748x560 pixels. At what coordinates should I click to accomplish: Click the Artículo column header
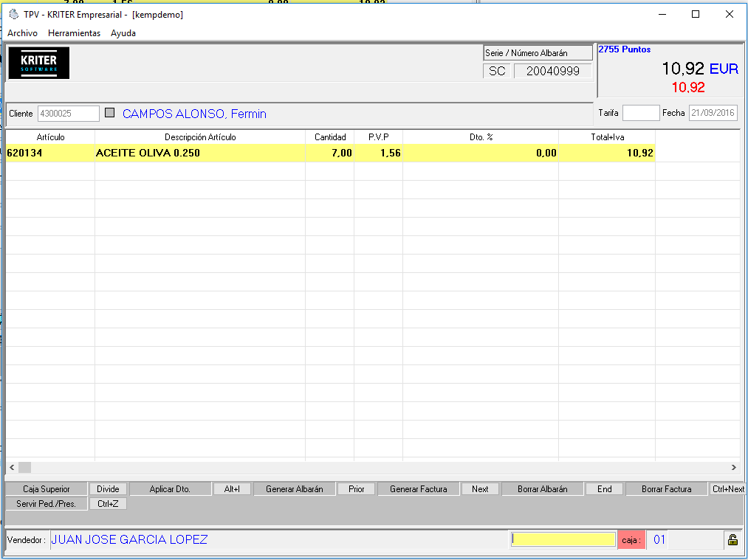point(50,137)
